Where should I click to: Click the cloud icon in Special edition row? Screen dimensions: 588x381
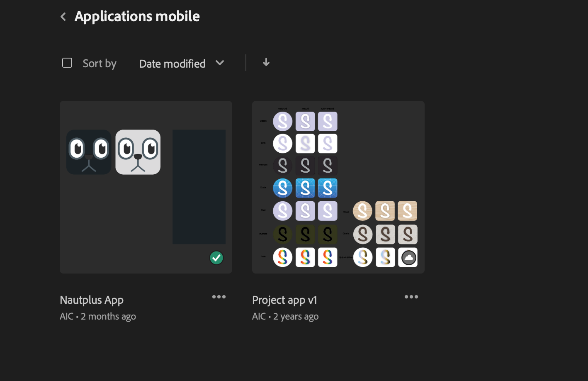408,257
